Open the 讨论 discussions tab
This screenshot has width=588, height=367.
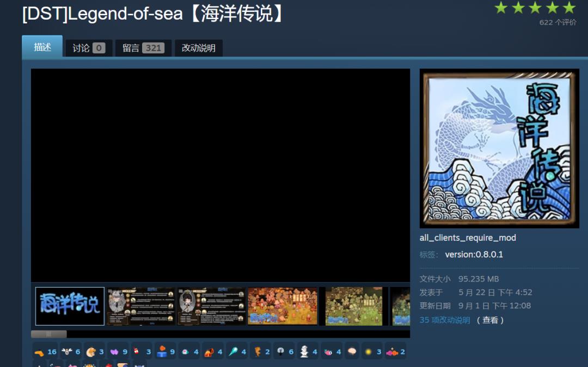[89, 48]
